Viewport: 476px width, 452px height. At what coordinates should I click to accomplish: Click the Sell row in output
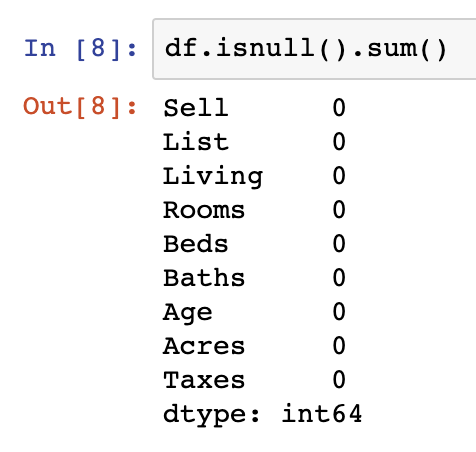point(254,108)
